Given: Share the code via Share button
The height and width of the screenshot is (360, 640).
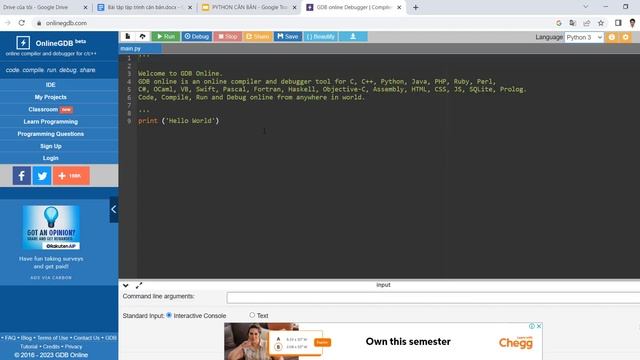Looking at the screenshot, I should click(258, 37).
